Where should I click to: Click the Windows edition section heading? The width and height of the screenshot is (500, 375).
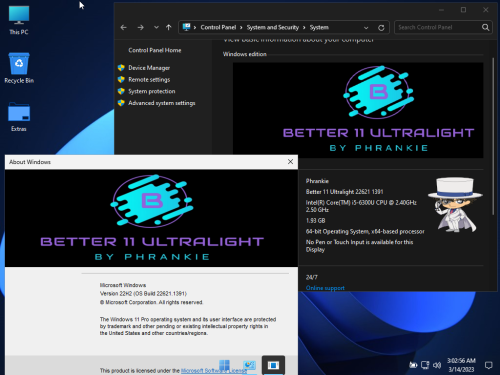pos(245,54)
